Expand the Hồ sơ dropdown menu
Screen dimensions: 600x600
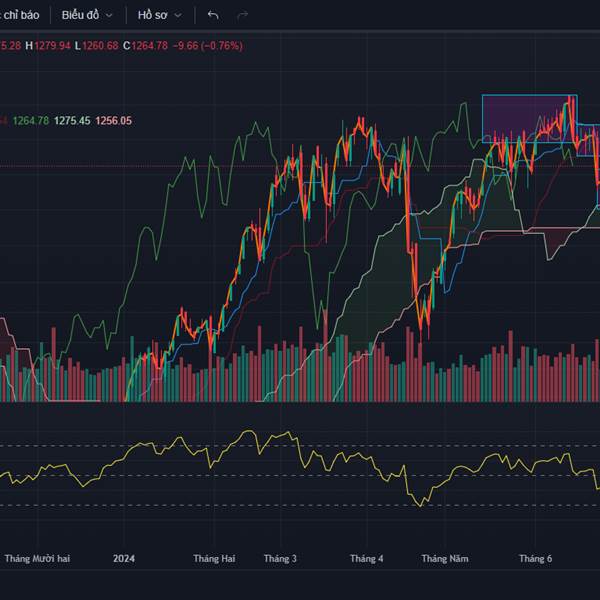click(160, 15)
